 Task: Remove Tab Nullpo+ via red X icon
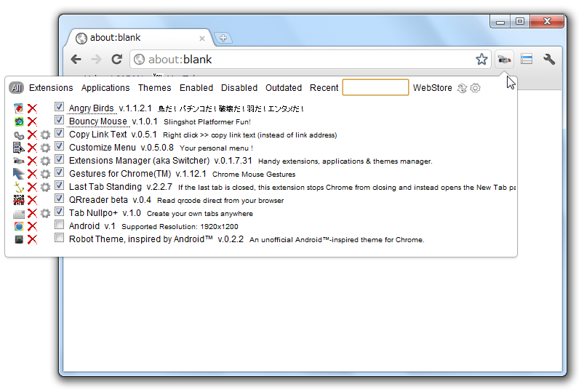pyautogui.click(x=33, y=213)
